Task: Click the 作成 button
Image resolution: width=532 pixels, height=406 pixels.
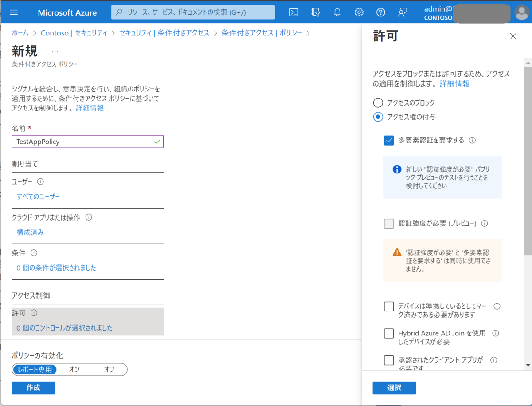Action: (33, 388)
